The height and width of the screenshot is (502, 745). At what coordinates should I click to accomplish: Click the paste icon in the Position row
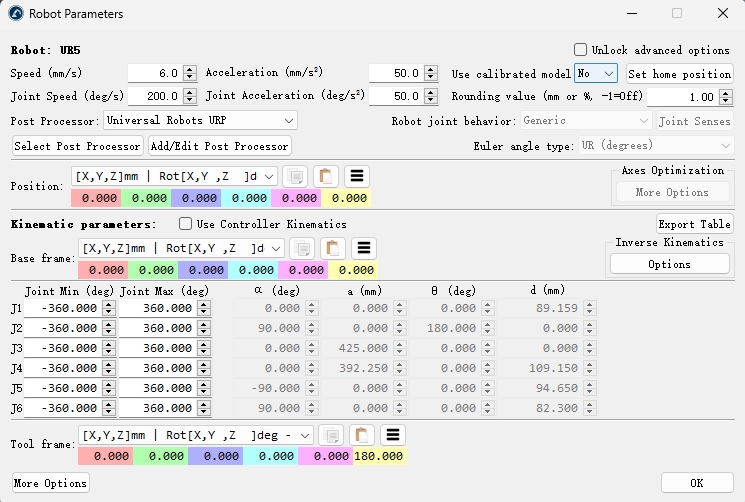coord(325,176)
